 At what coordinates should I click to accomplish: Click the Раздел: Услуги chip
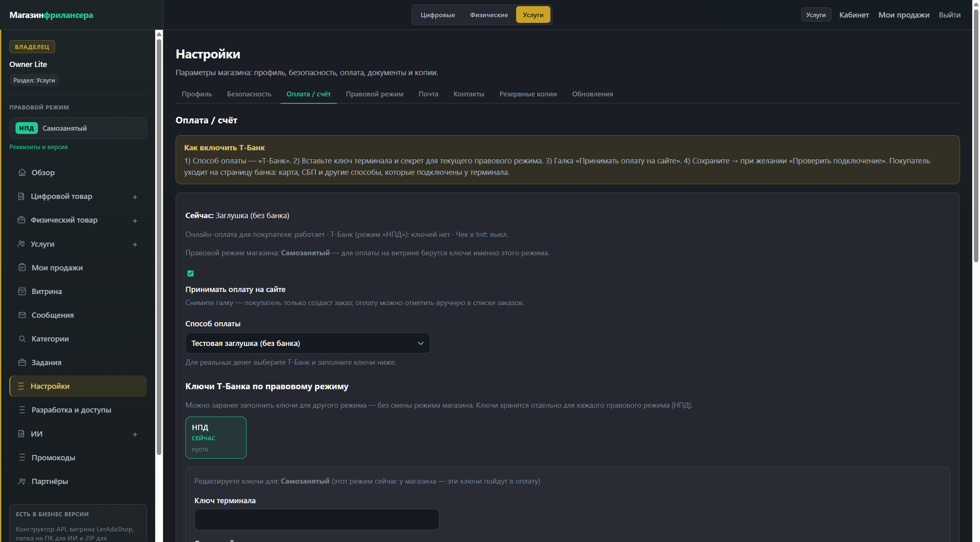pos(34,80)
